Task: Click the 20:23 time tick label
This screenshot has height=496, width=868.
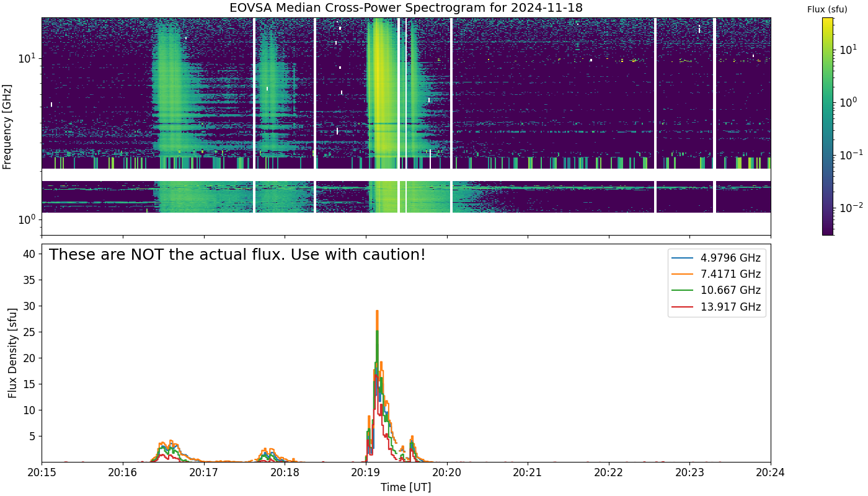Action: [690, 472]
